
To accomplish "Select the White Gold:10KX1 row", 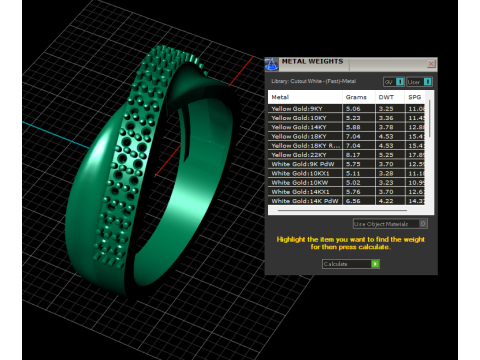I will 346,173.
